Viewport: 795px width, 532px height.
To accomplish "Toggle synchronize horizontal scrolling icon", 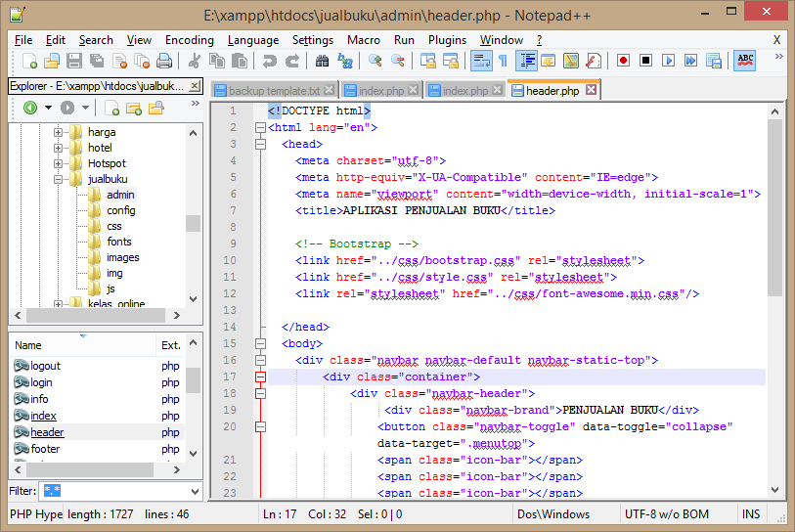I will coord(451,61).
